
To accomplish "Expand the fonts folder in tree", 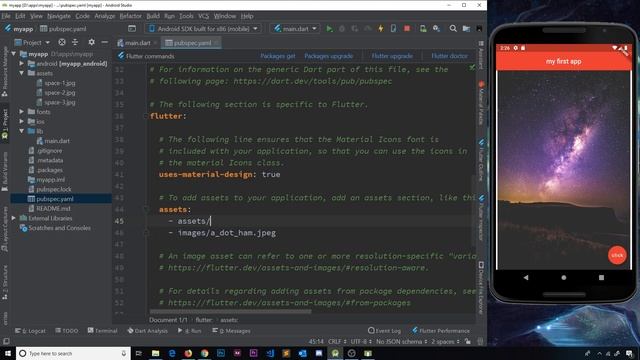I will (x=22, y=111).
